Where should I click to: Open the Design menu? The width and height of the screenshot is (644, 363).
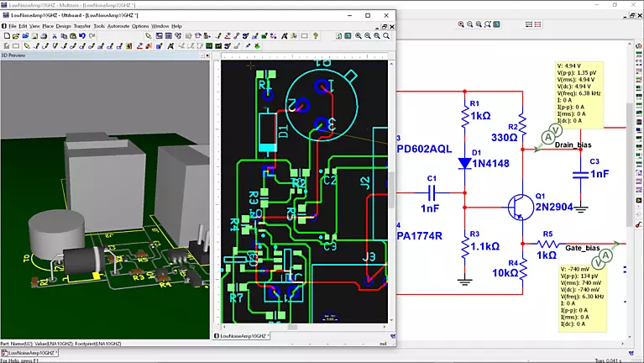[63, 26]
